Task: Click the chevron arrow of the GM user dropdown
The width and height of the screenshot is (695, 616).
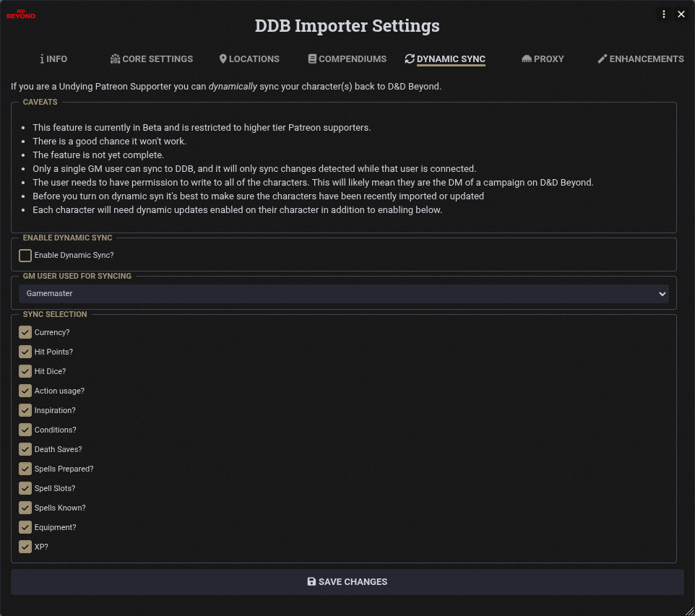Action: coord(662,294)
